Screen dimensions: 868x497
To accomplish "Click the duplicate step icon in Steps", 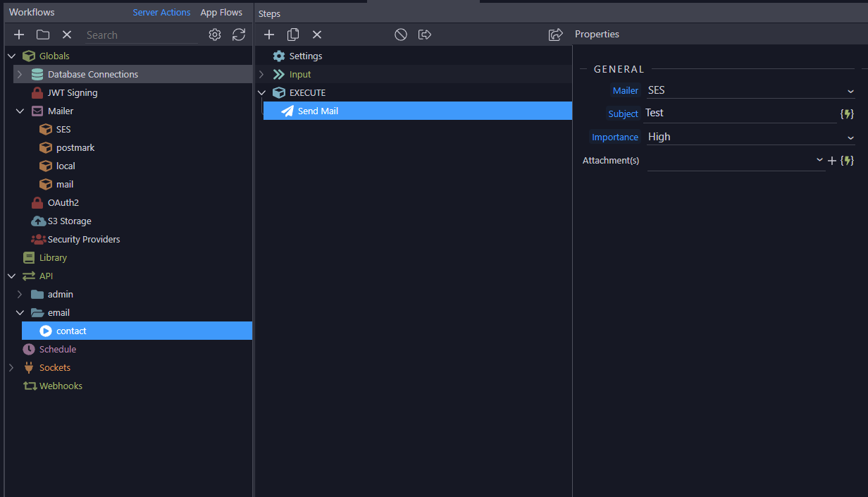I will pos(293,35).
